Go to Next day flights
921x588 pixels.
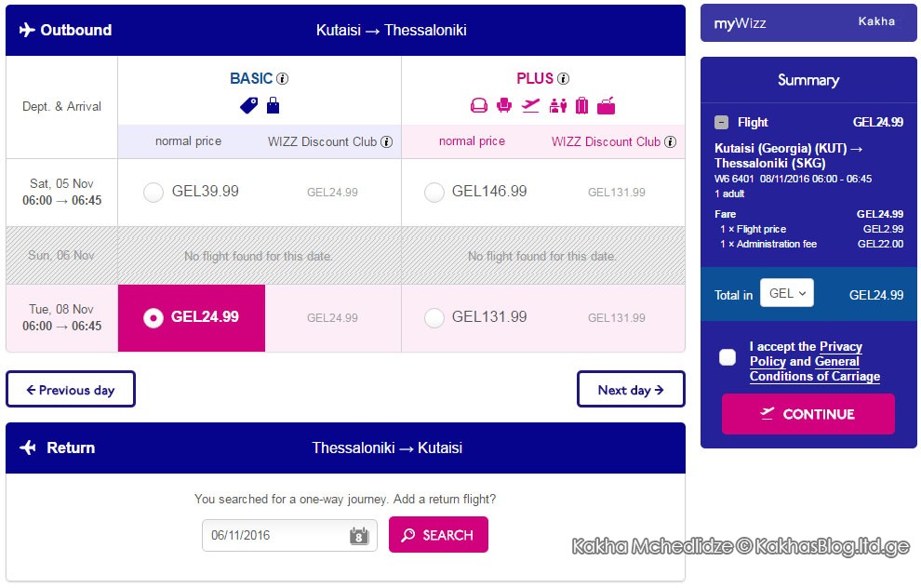point(631,390)
